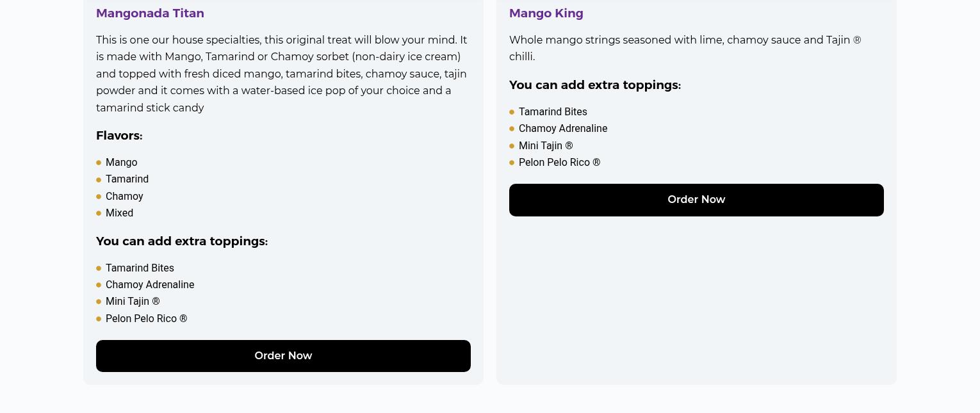
Task: Select Chamoy Adrenaline under Mangonada Titan toppings
Action: [x=150, y=285]
